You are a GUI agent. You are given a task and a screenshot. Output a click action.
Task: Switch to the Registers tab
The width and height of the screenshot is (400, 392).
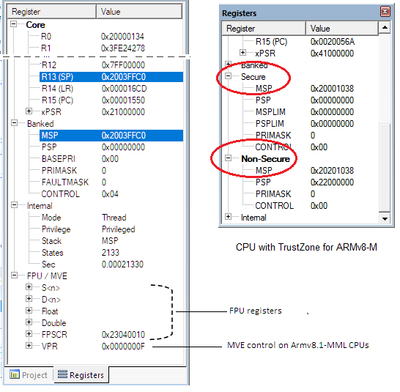click(x=81, y=375)
